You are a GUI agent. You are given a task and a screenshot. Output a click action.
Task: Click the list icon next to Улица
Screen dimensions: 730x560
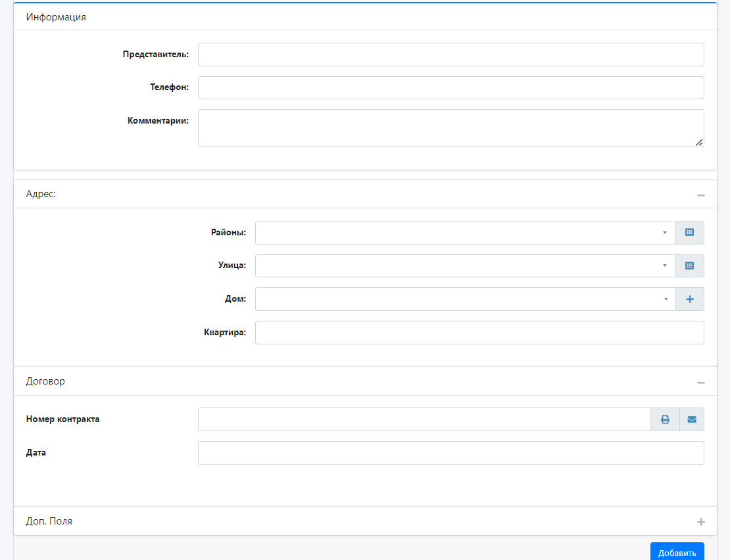(689, 266)
